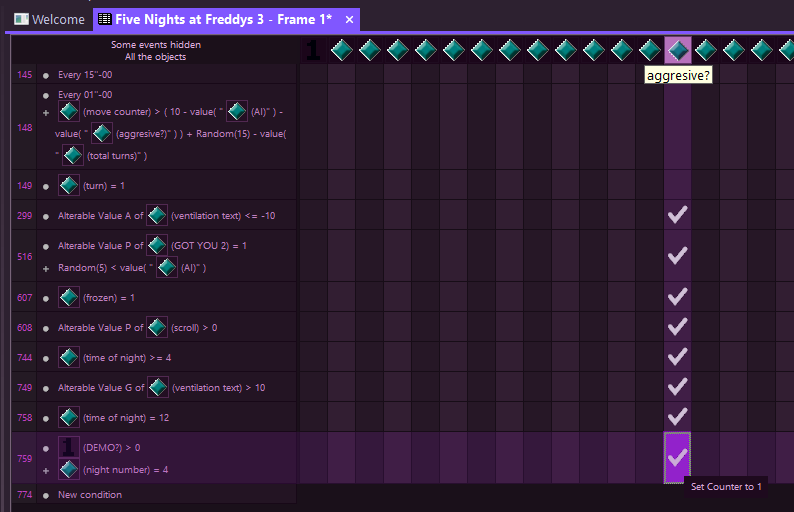The image size is (794, 512).
Task: Click the 'Every 01"-00' condition
Action: click(85, 95)
